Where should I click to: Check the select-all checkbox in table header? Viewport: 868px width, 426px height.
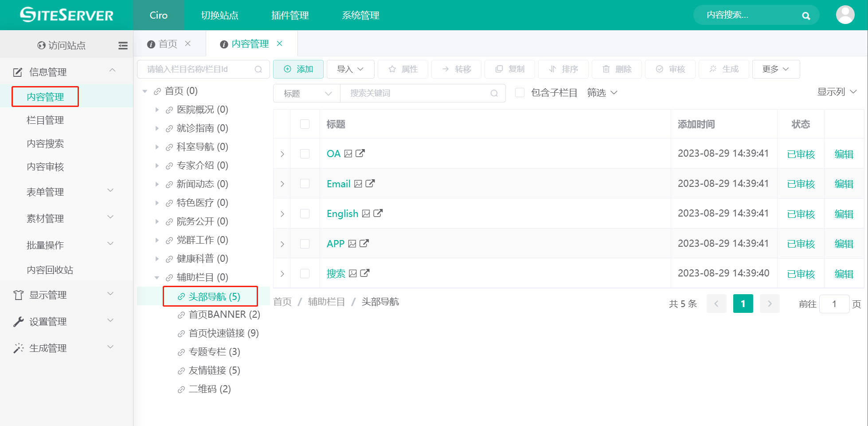[x=305, y=124]
